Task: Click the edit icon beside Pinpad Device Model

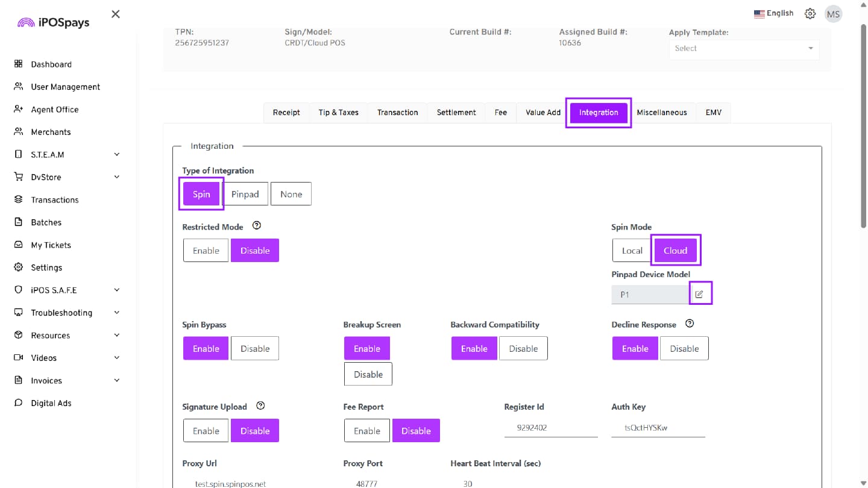Action: pyautogui.click(x=699, y=294)
